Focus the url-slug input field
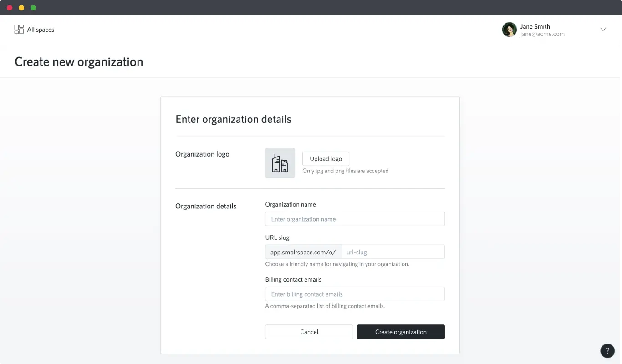This screenshot has height=364, width=622. (x=393, y=252)
